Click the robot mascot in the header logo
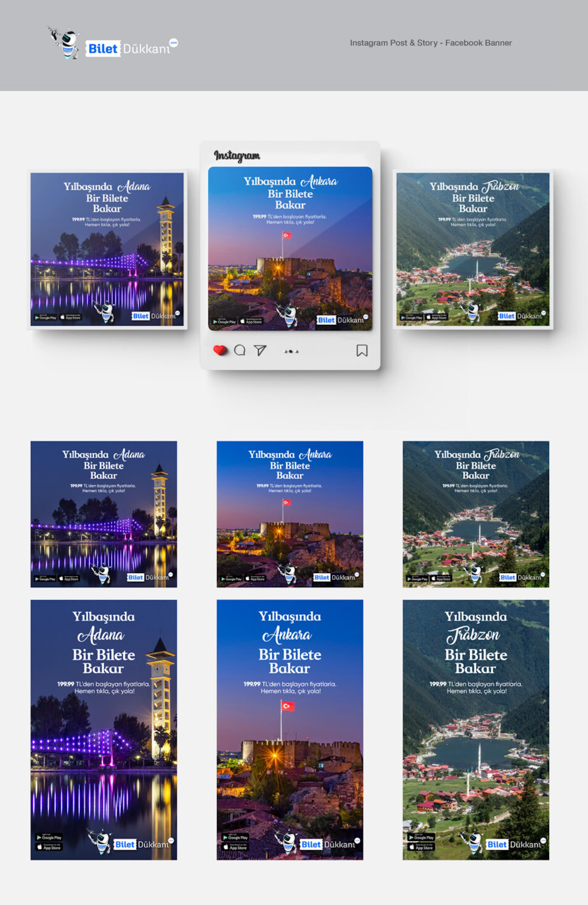The height and width of the screenshot is (905, 588). 65,44
